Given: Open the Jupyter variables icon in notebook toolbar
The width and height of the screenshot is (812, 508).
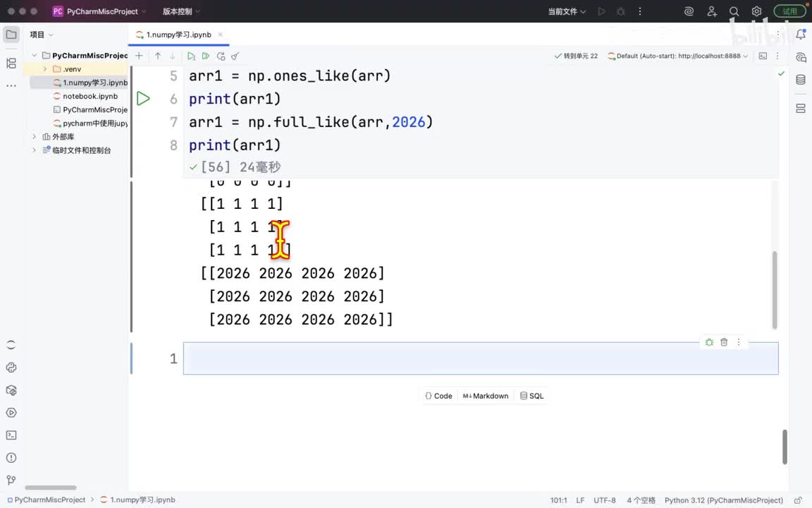Looking at the screenshot, I should coord(763,56).
